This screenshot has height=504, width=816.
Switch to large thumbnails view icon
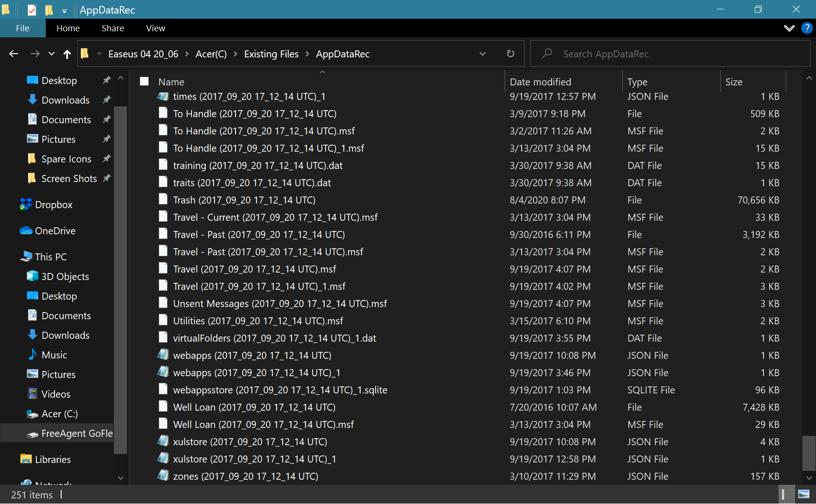(804, 494)
